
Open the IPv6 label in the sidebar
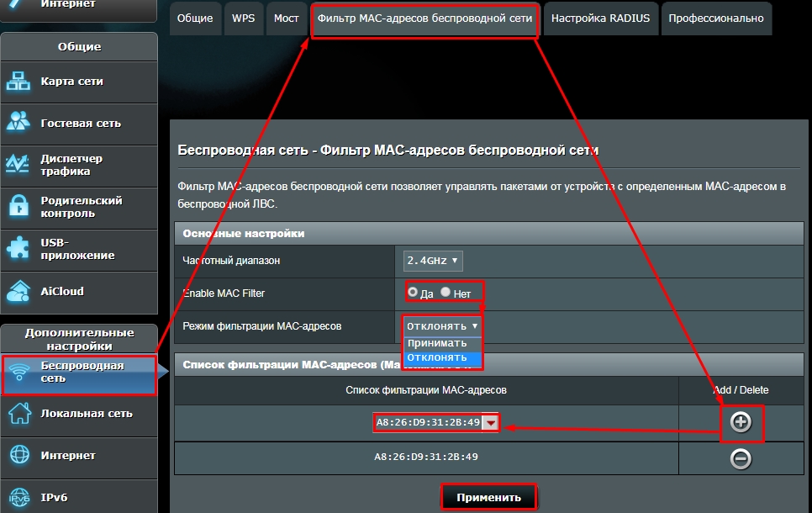54,498
